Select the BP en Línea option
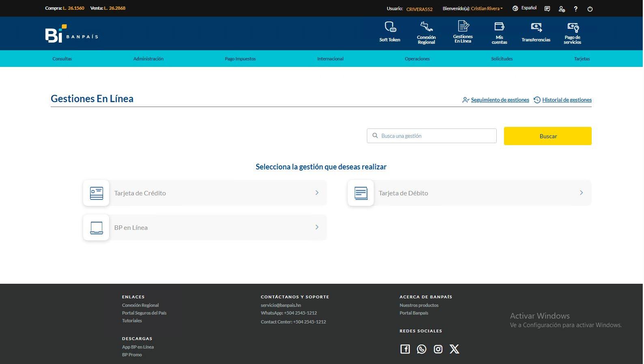The image size is (644, 364). tap(205, 227)
